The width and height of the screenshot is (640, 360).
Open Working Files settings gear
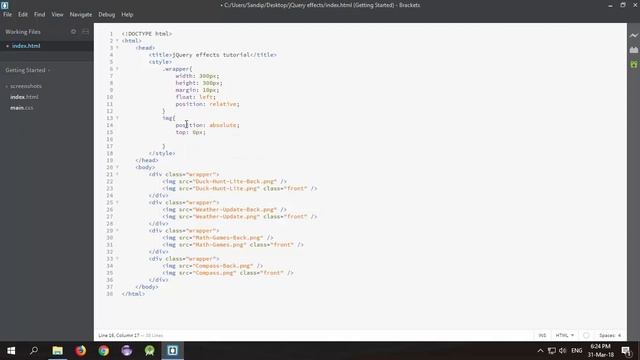coord(73,31)
